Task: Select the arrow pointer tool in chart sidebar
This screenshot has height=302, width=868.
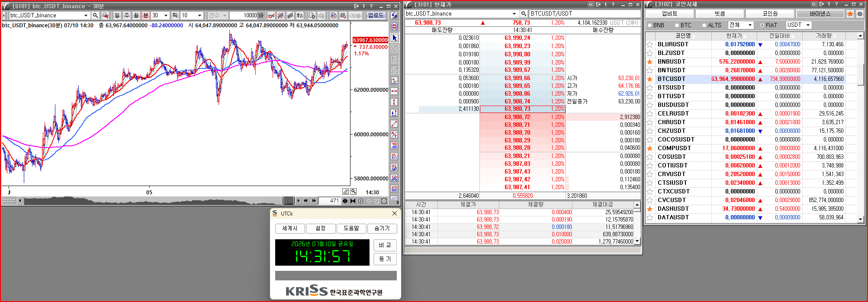Action: [394, 38]
